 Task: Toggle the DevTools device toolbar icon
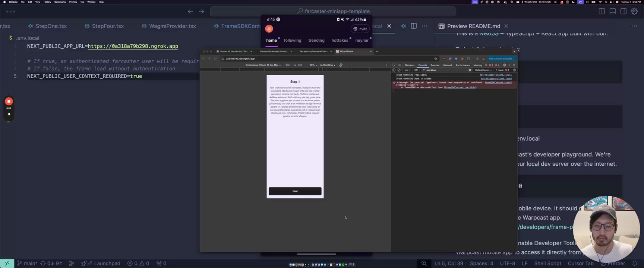[x=399, y=65]
